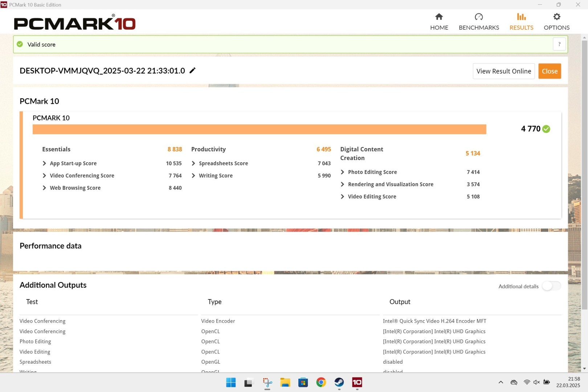The image size is (588, 392).
Task: Open Wi-Fi network tray icon
Action: click(527, 382)
